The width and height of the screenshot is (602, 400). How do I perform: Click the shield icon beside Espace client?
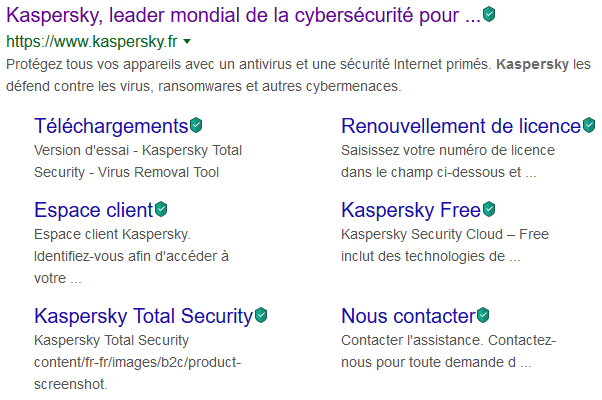point(161,210)
